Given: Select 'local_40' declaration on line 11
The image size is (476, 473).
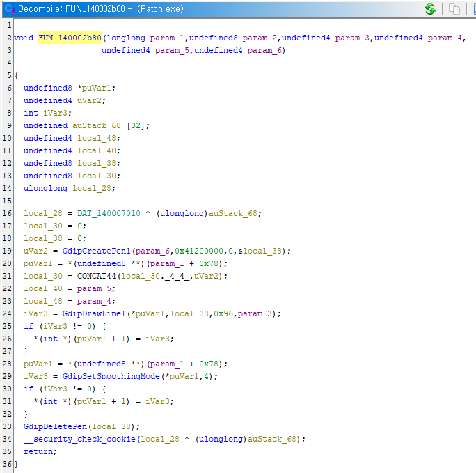Looking at the screenshot, I should point(97,150).
